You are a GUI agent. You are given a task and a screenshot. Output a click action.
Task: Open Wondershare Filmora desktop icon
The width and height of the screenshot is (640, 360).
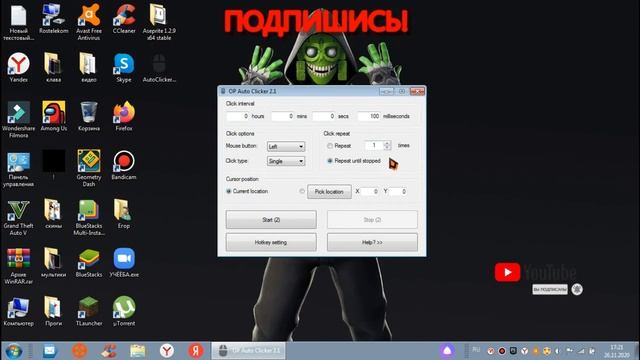pyautogui.click(x=19, y=119)
